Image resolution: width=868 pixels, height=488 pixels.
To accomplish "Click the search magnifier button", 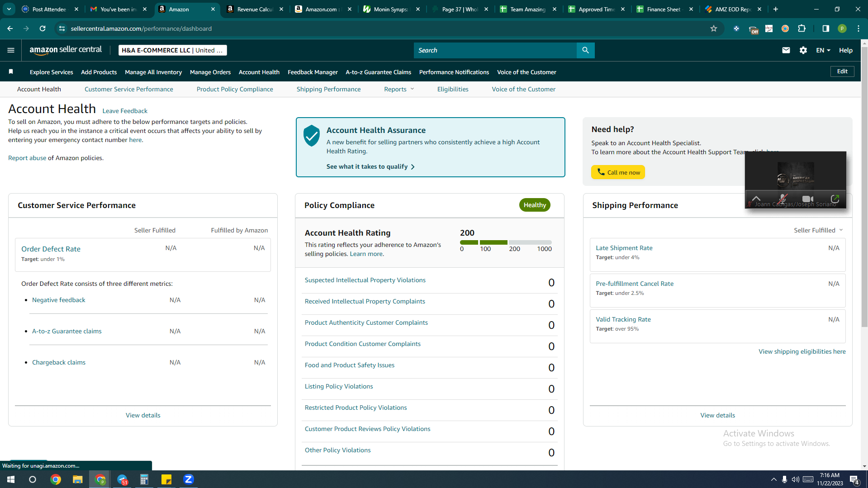I will [x=585, y=50].
